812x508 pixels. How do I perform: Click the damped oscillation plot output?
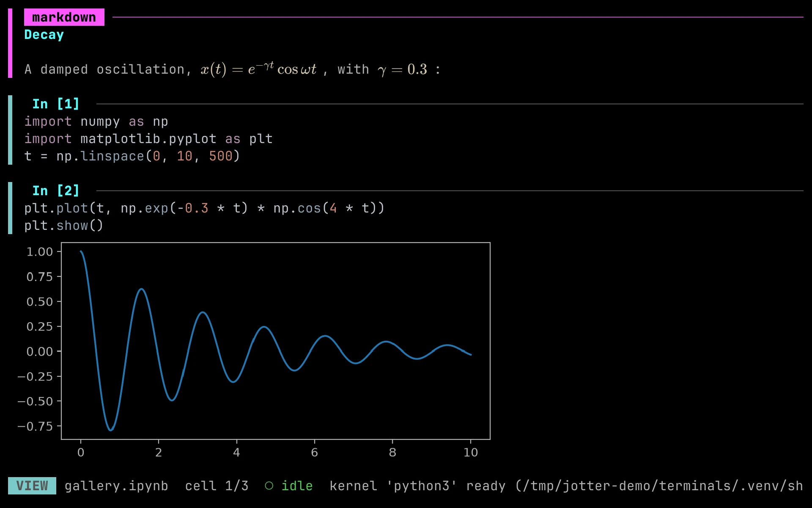(254, 351)
